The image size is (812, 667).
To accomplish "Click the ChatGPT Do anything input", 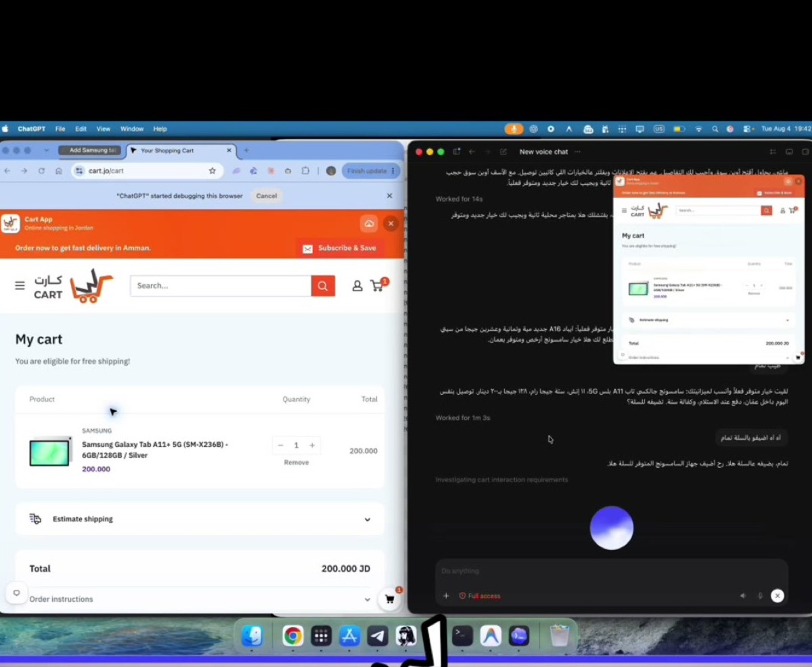I will pyautogui.click(x=611, y=571).
